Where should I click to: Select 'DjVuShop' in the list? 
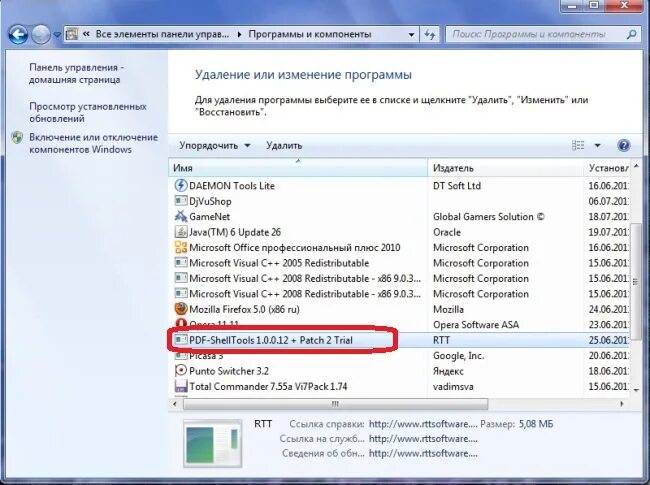pyautogui.click(x=210, y=201)
